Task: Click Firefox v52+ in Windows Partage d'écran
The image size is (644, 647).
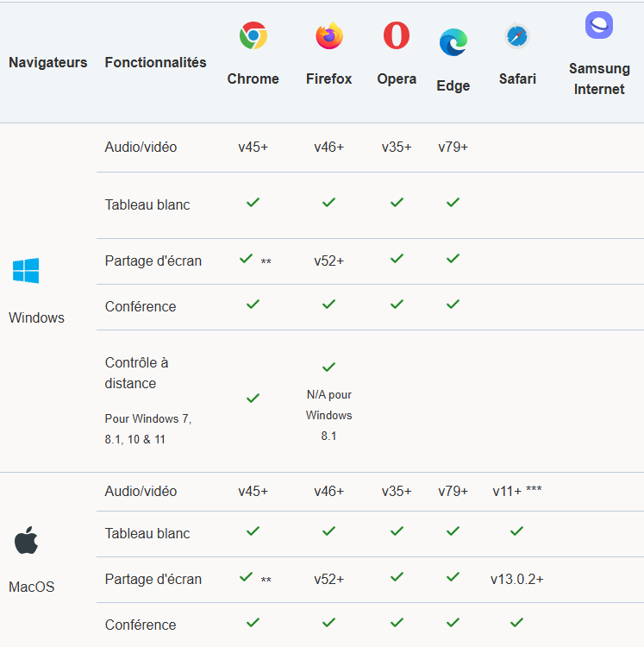Action: pyautogui.click(x=328, y=261)
